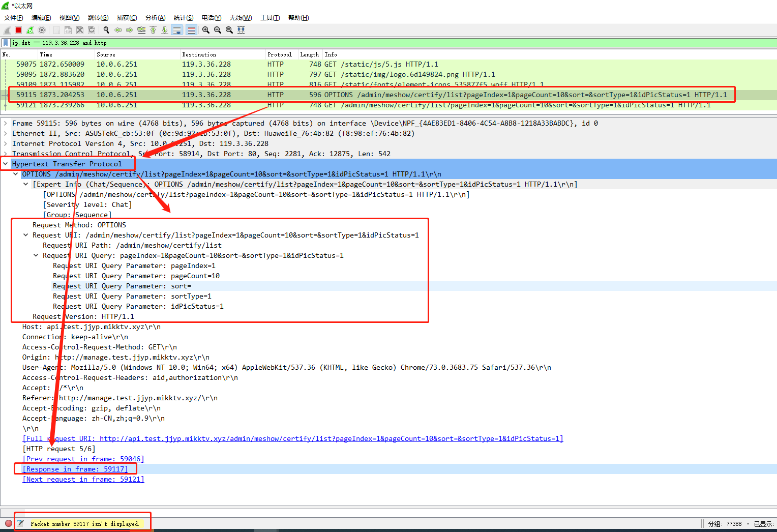This screenshot has height=532, width=777.
Task: Open capture options gear icon
Action: point(42,30)
